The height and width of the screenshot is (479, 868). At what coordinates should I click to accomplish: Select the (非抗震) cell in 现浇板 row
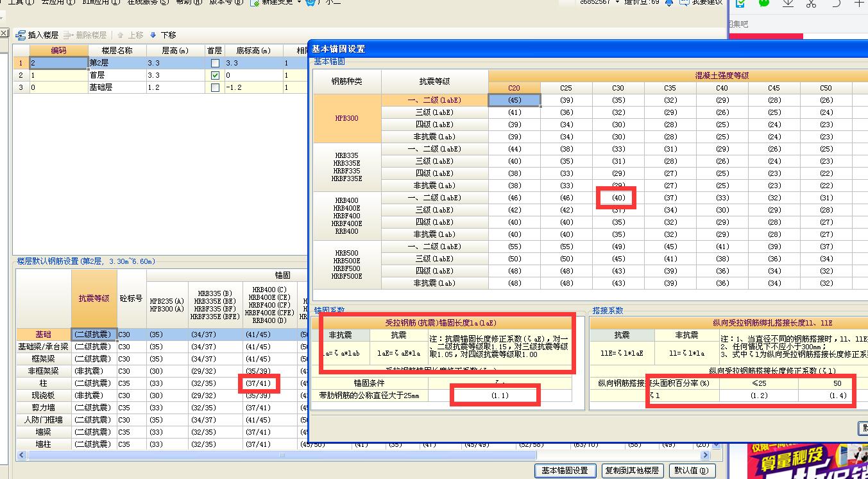coord(94,396)
